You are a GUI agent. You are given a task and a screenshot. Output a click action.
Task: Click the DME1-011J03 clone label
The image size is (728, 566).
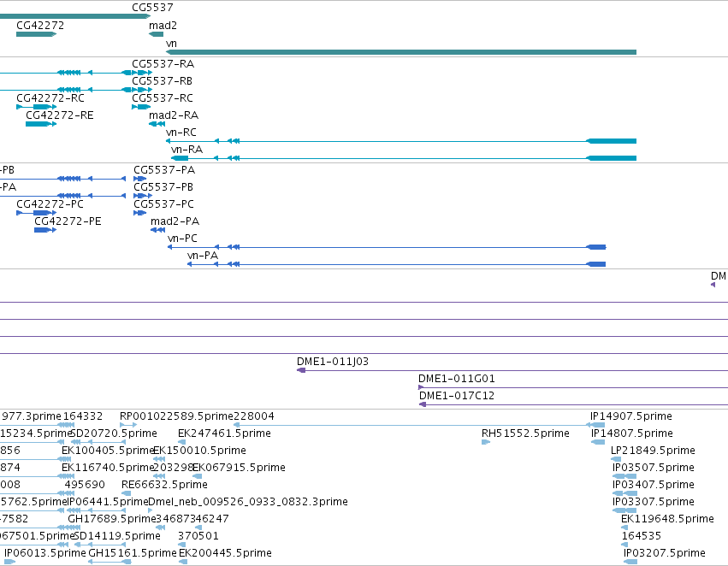[333, 362]
